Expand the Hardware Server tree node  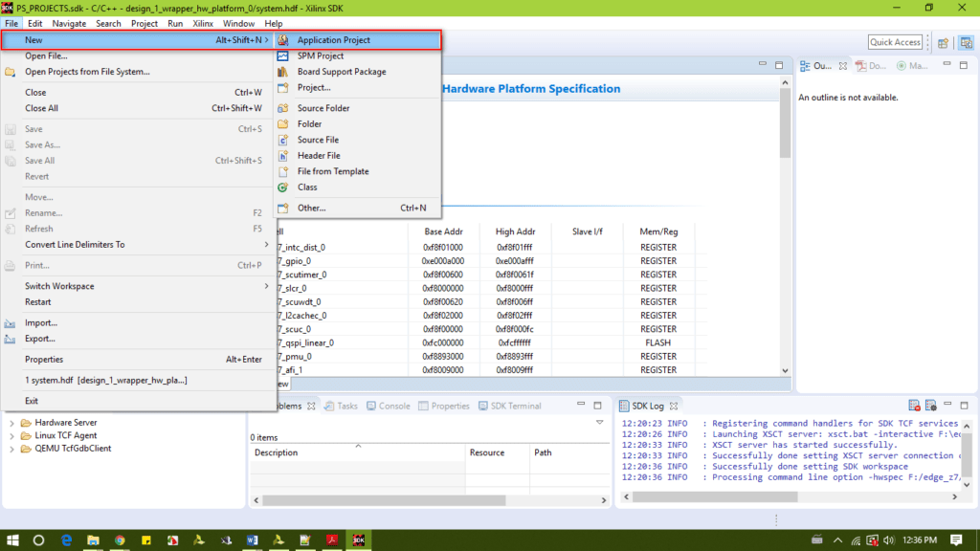tap(12, 423)
